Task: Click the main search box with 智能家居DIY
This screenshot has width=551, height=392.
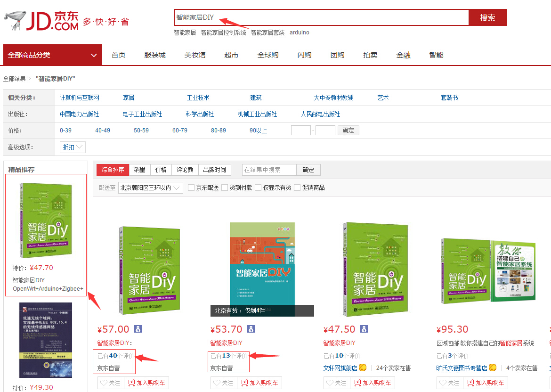Action: pyautogui.click(x=322, y=17)
